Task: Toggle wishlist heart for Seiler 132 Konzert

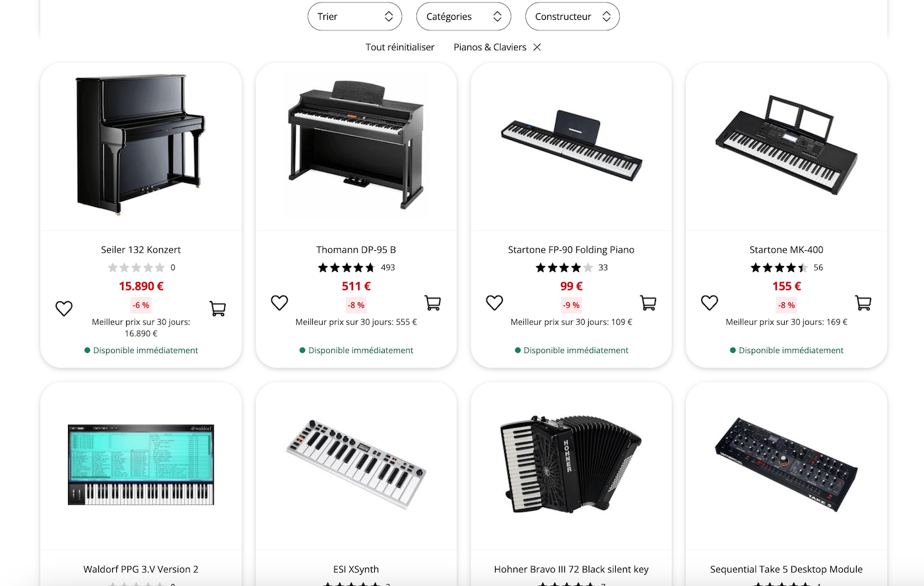Action: tap(64, 308)
